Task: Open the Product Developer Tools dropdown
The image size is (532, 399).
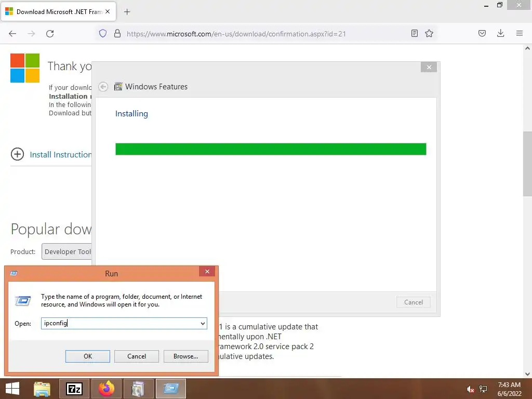Action: (67, 251)
